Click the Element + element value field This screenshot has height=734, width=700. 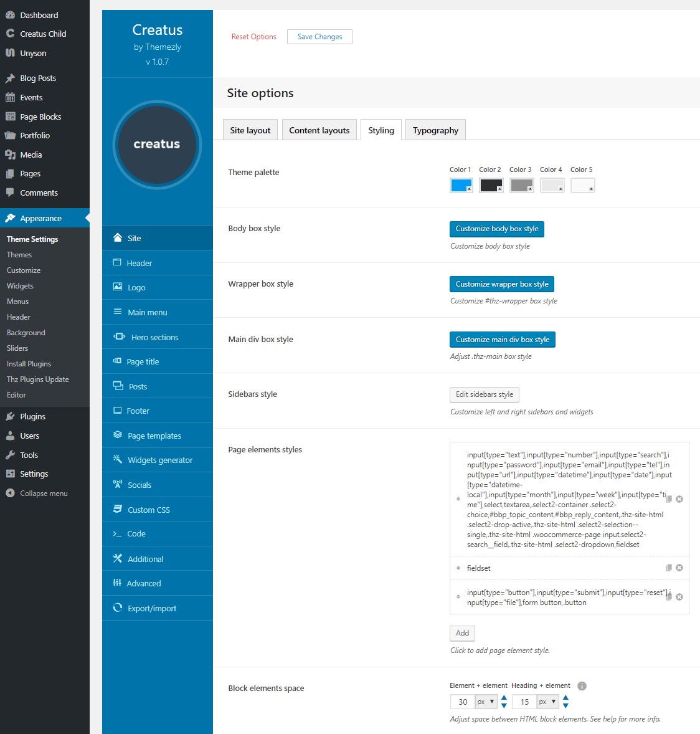point(463,702)
